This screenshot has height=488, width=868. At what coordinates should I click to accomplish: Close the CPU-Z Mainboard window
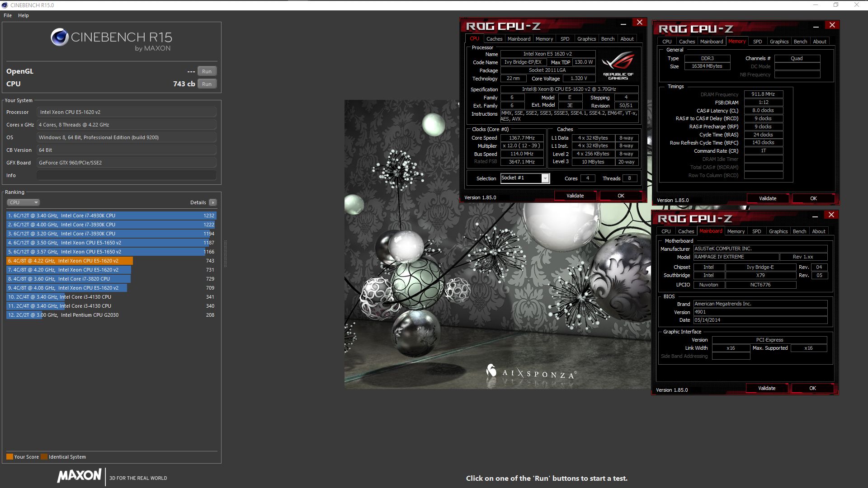[x=831, y=215]
